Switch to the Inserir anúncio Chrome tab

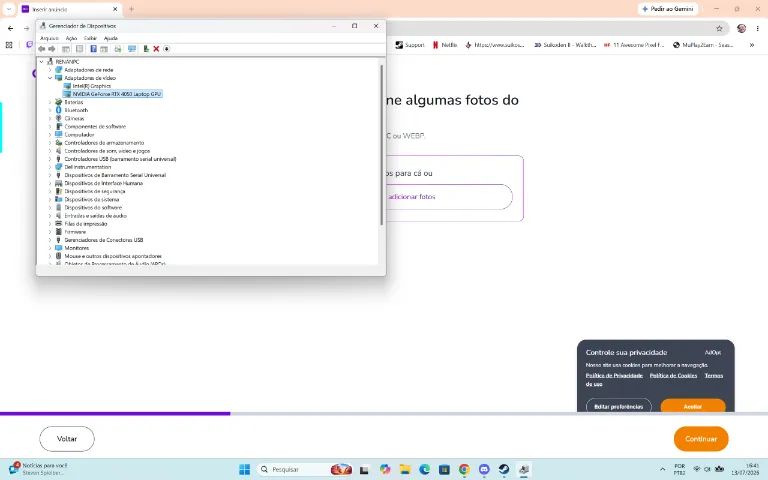click(70, 9)
